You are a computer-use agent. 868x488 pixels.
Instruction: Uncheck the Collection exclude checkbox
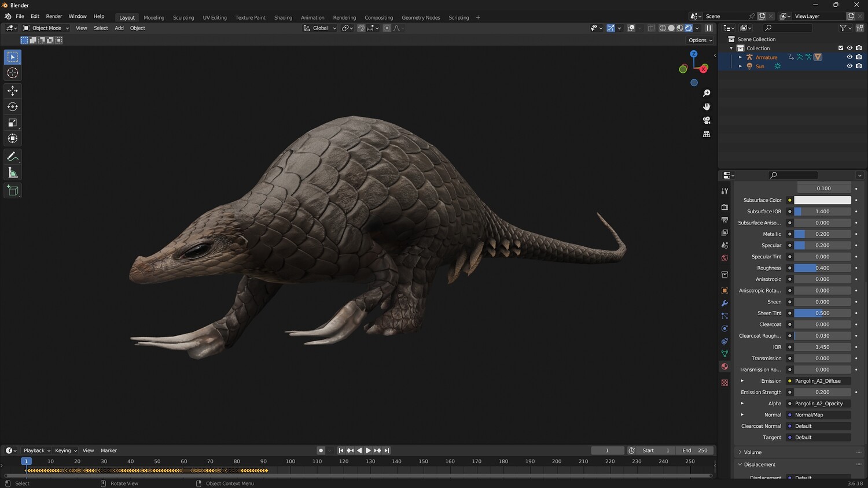coord(841,48)
